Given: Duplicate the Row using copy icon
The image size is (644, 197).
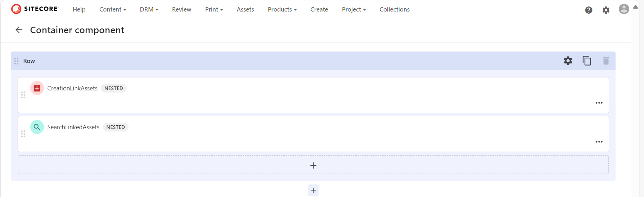Looking at the screenshot, I should [x=587, y=61].
